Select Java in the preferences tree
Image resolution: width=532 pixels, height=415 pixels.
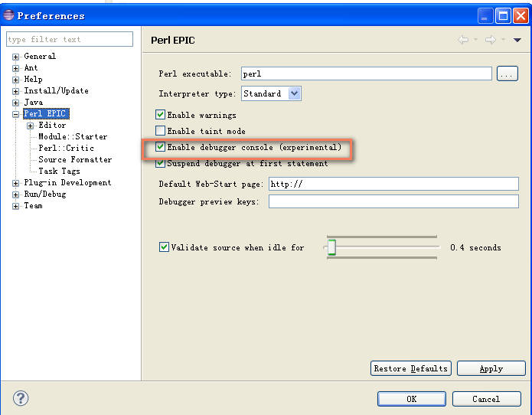tap(33, 102)
